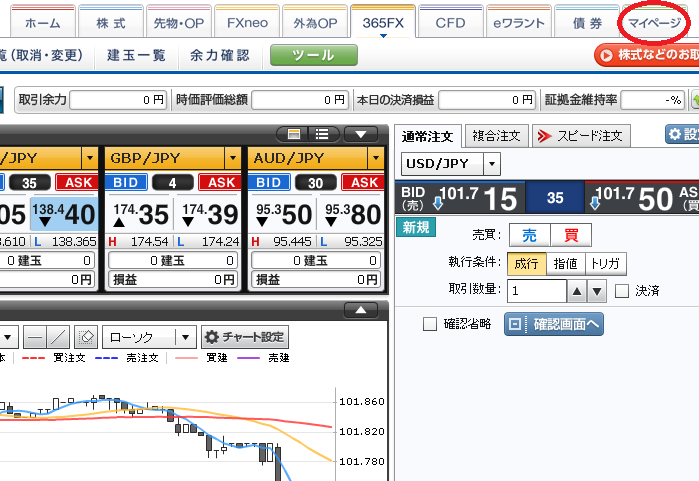The image size is (699, 481).
Task: Click the green ツール button
Action: coord(313,55)
